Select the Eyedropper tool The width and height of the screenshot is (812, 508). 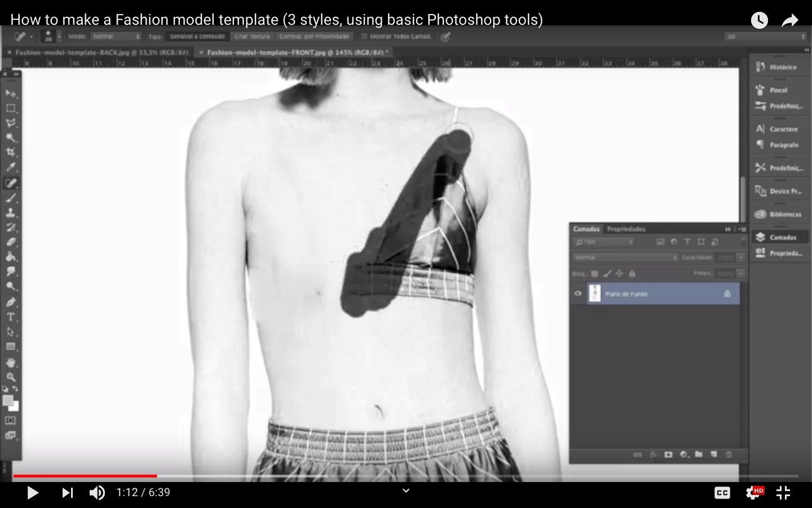click(x=11, y=167)
